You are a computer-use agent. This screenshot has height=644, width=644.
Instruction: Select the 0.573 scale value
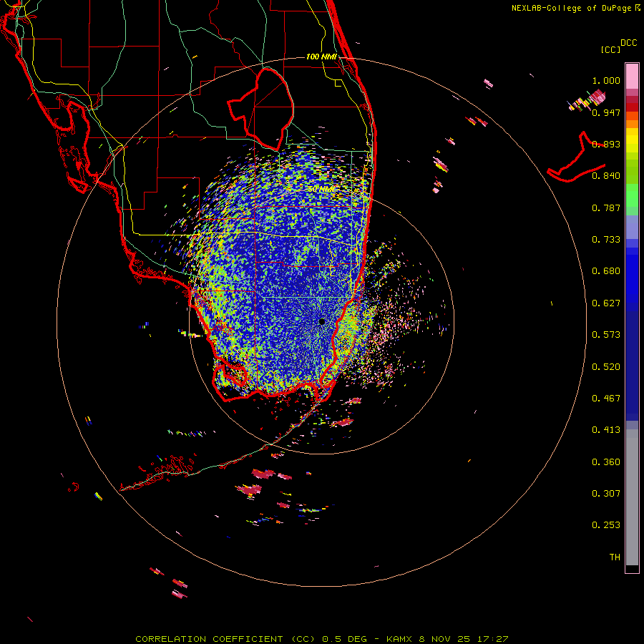[606, 335]
